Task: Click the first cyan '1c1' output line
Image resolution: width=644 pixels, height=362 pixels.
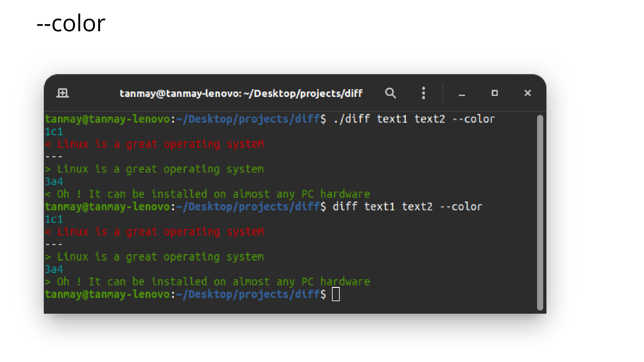Action: click(x=54, y=132)
